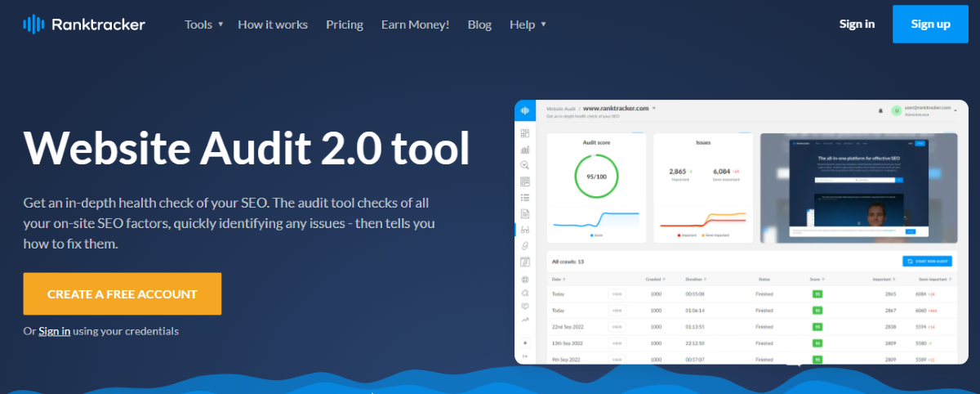Click the notification bell icon

point(880,110)
